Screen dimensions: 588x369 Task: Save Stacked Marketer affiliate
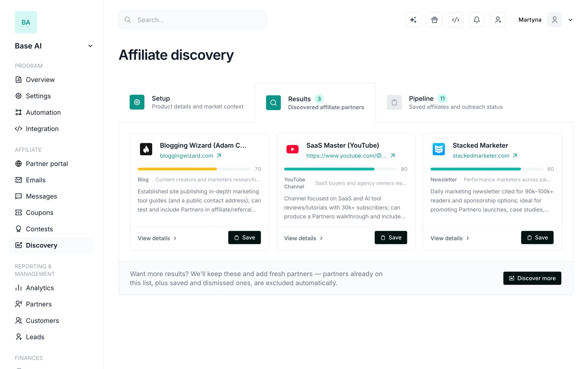click(537, 238)
